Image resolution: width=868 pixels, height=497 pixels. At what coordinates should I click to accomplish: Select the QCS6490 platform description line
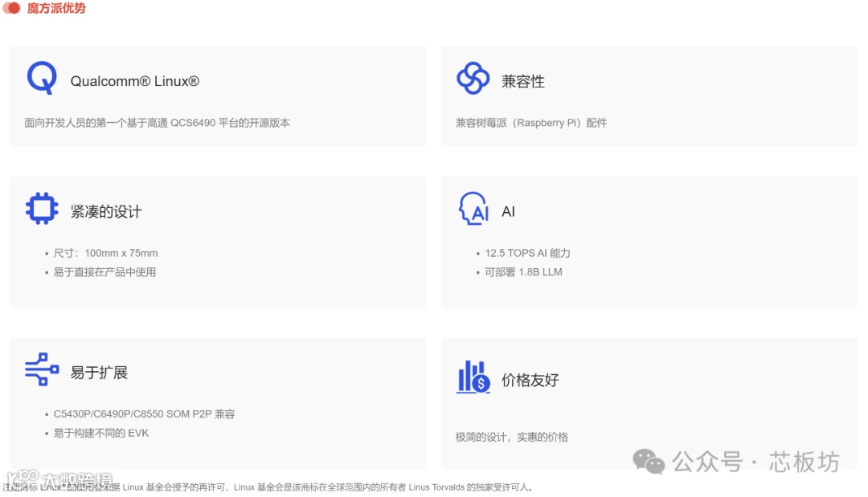pos(158,123)
